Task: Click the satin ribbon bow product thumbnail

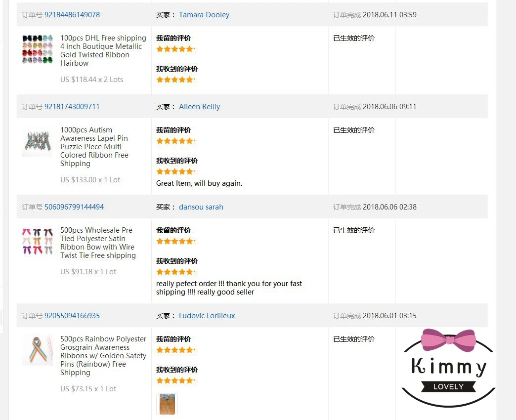Action: [37, 242]
